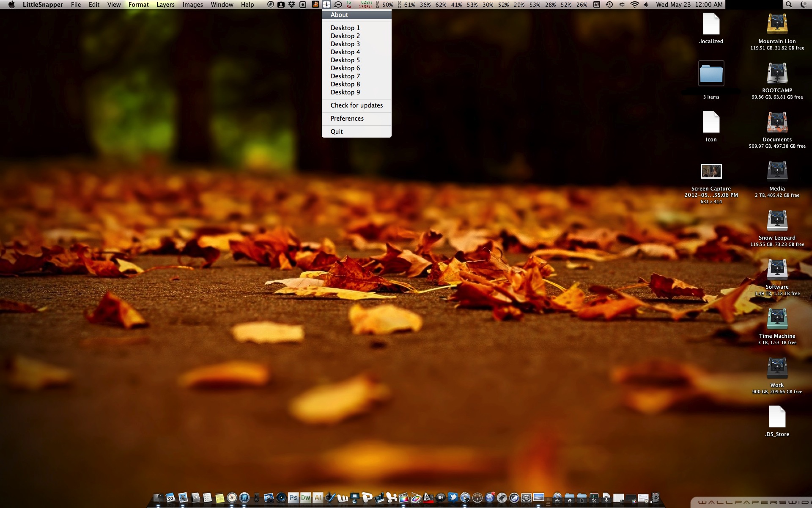
Task: Select the BOOTCAMP drive icon
Action: pos(777,74)
